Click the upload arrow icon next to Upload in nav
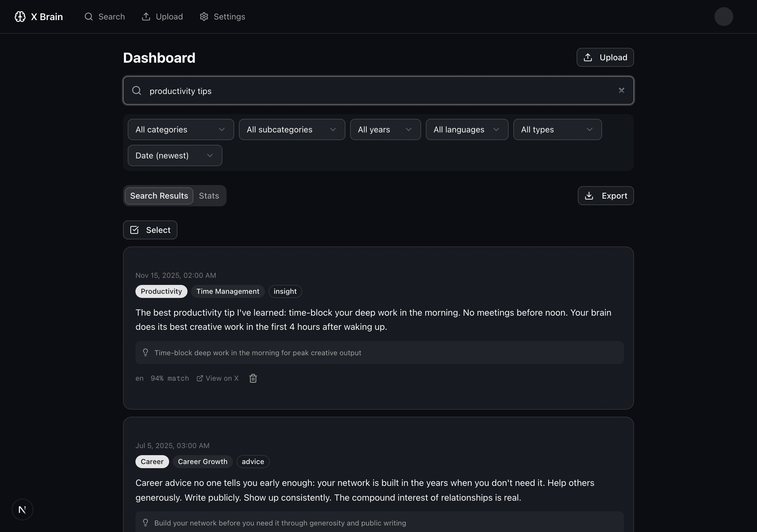 click(146, 17)
